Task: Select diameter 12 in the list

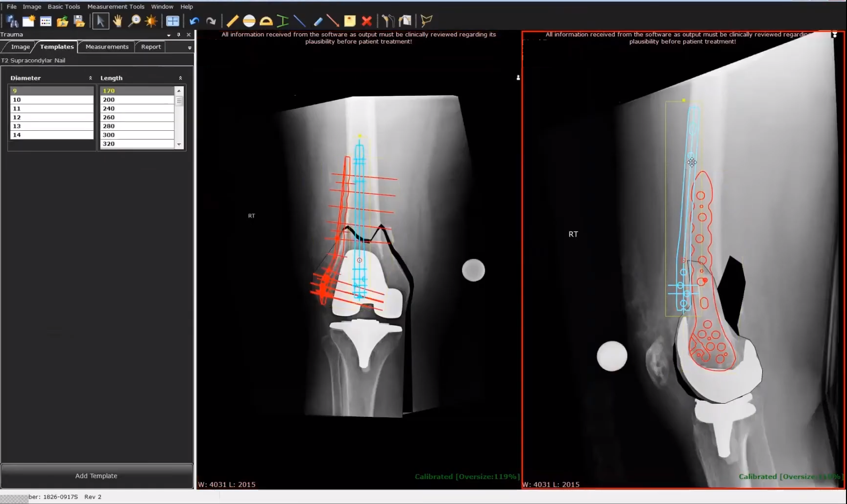Action: [51, 117]
